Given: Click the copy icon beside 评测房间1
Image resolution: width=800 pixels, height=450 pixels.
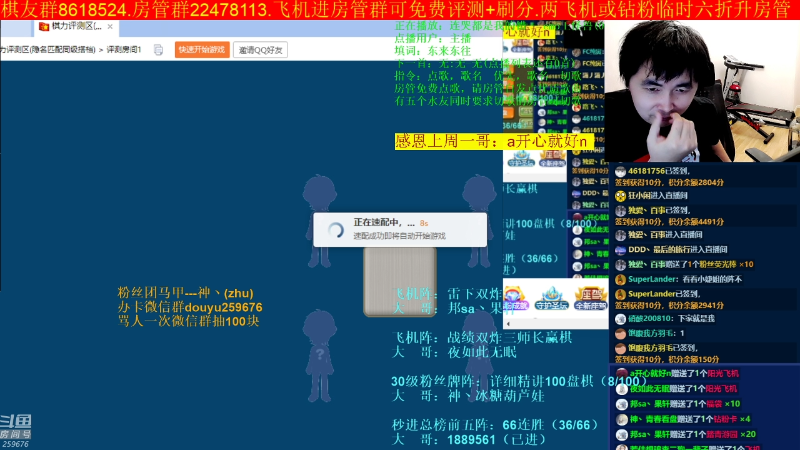Looking at the screenshot, I should click(x=158, y=49).
